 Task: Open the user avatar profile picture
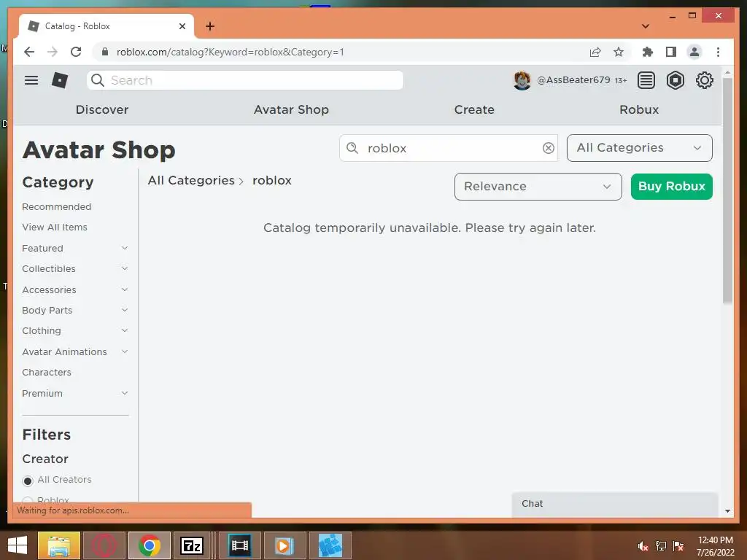tap(522, 80)
